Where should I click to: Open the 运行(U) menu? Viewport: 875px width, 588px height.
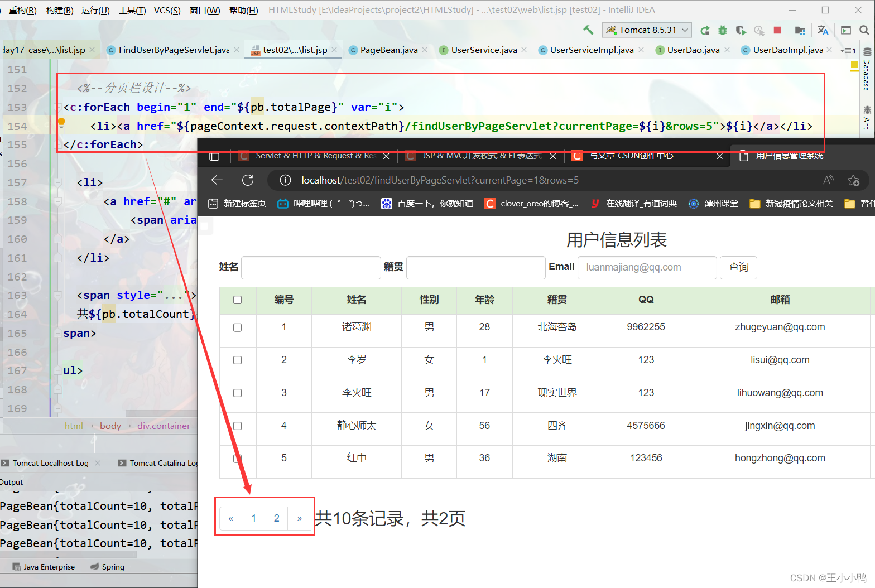[95, 10]
